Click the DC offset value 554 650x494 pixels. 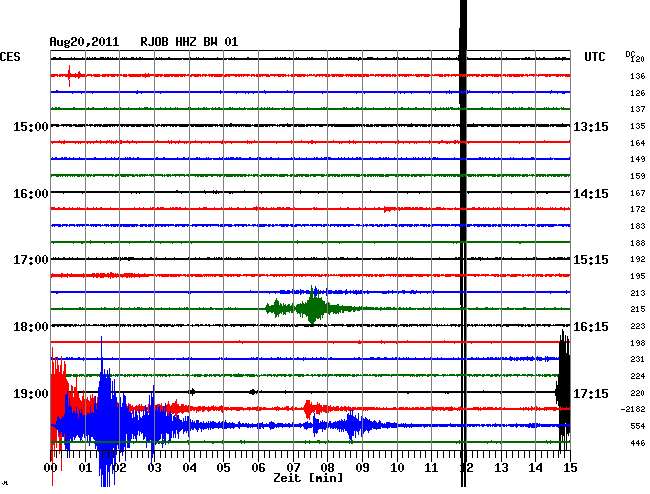coord(638,426)
